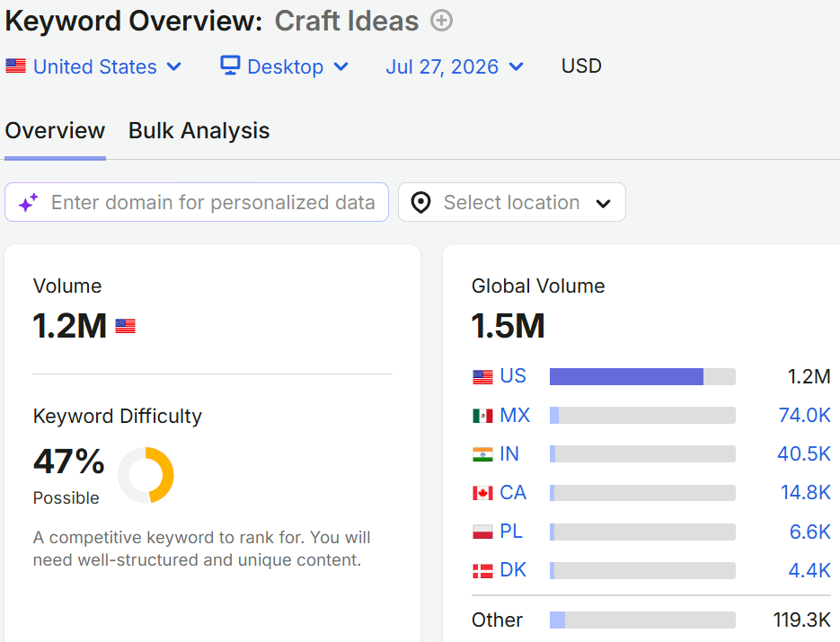The height and width of the screenshot is (642, 840).
Task: Click the India flag icon
Action: point(482,454)
